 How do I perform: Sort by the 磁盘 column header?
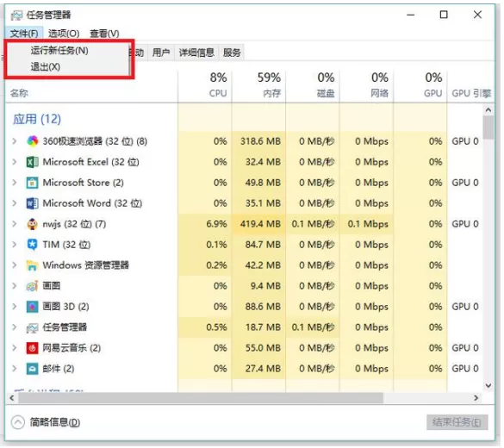point(313,85)
